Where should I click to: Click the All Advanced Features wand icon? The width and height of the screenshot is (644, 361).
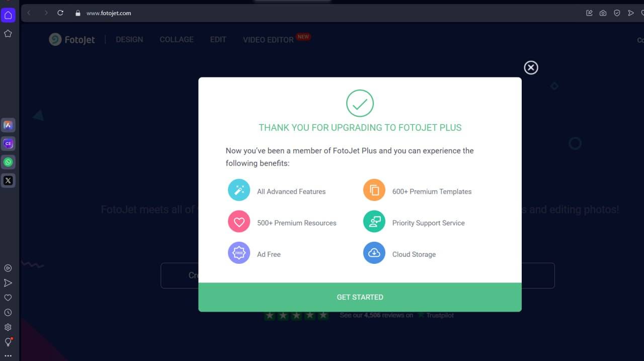click(239, 190)
